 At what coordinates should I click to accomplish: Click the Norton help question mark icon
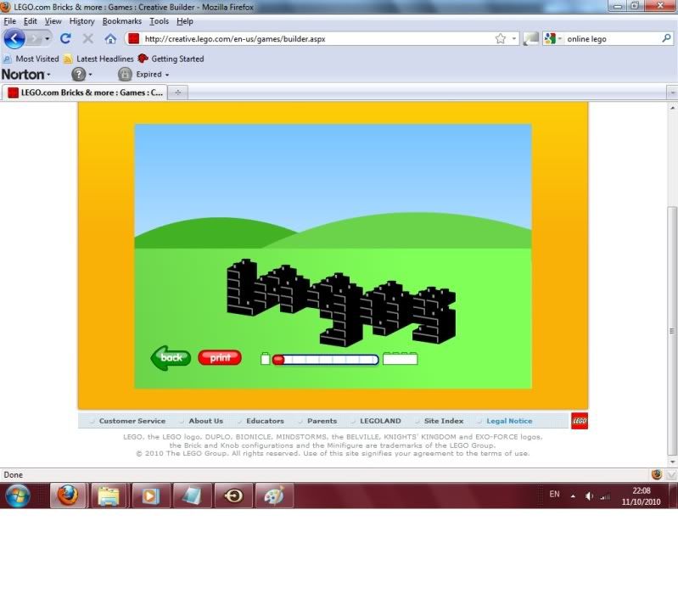coord(78,75)
